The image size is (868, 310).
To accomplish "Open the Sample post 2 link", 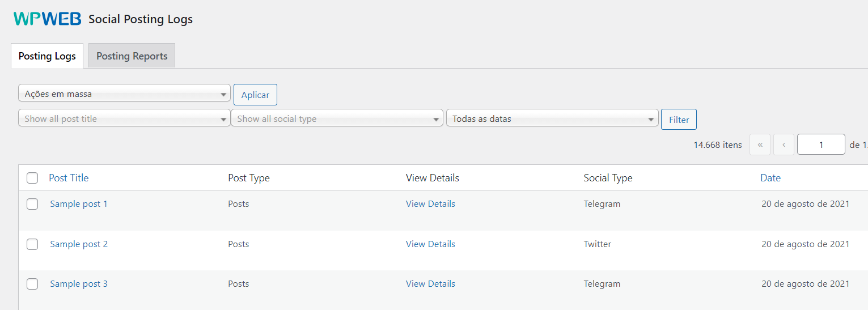I will (79, 244).
